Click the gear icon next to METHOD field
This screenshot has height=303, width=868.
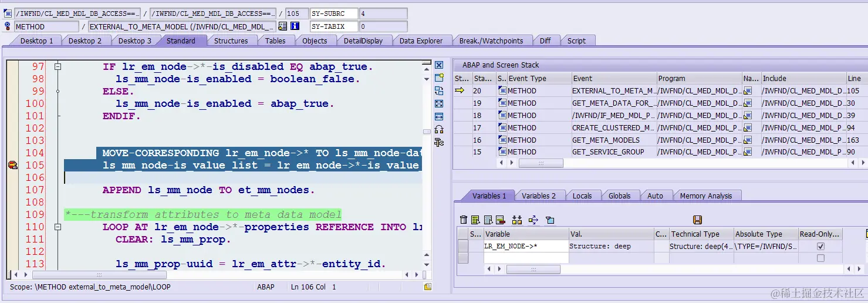(8, 26)
